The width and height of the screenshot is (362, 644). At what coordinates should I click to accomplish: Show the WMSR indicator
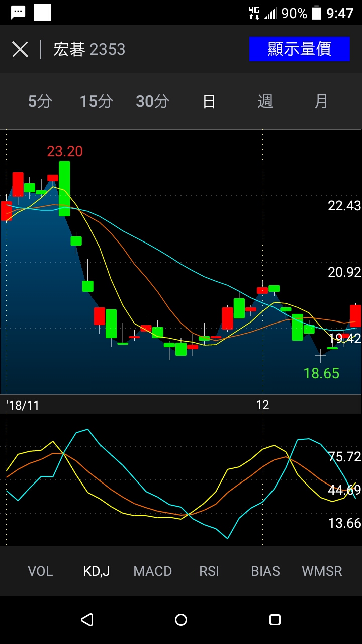pyautogui.click(x=322, y=571)
